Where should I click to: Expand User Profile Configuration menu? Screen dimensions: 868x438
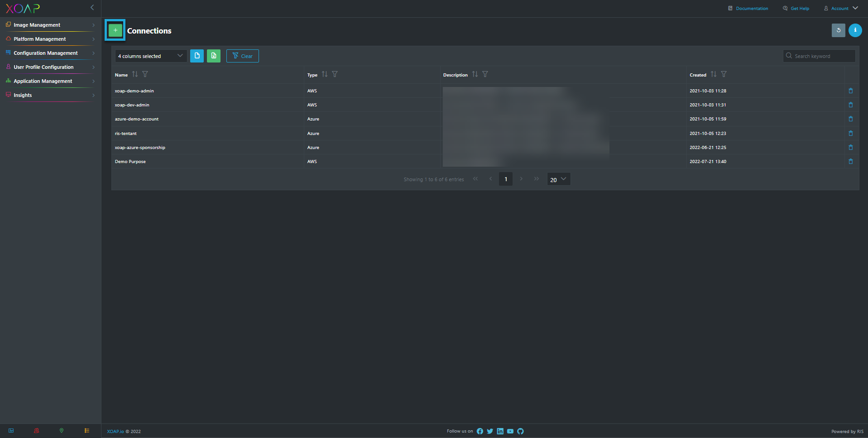(x=50, y=67)
